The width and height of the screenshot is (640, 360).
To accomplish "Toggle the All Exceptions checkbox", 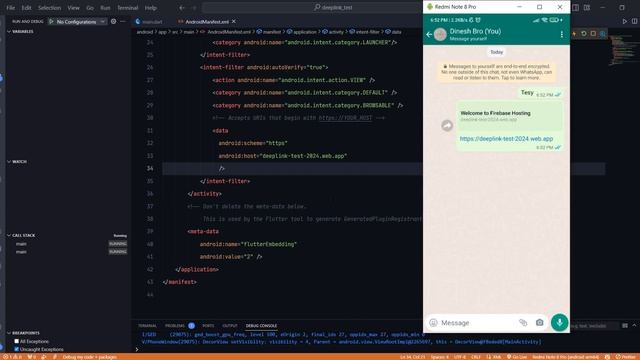I will click(x=17, y=341).
